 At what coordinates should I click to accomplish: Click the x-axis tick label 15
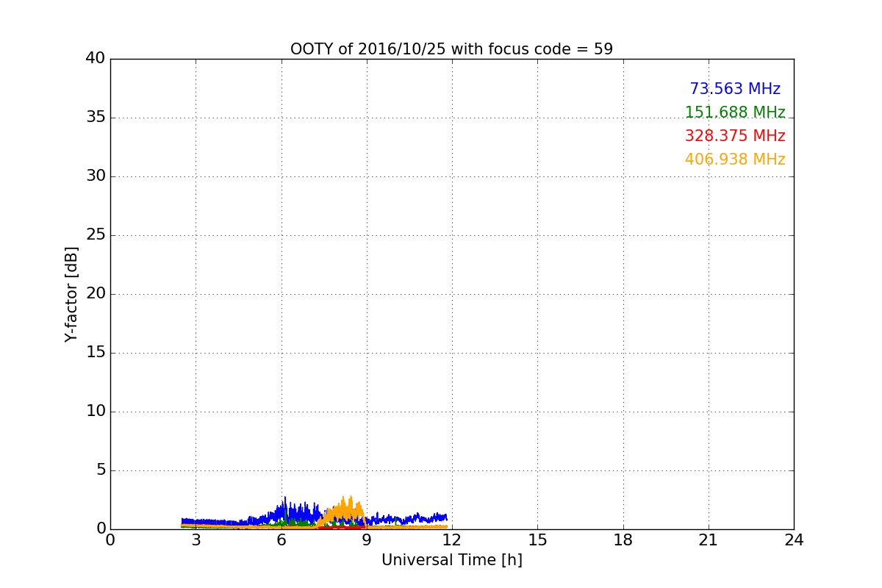coord(537,540)
